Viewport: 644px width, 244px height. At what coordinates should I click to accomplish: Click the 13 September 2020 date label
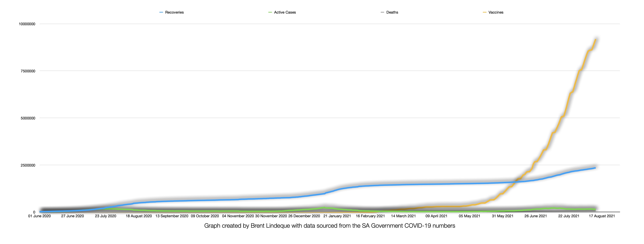tap(172, 216)
